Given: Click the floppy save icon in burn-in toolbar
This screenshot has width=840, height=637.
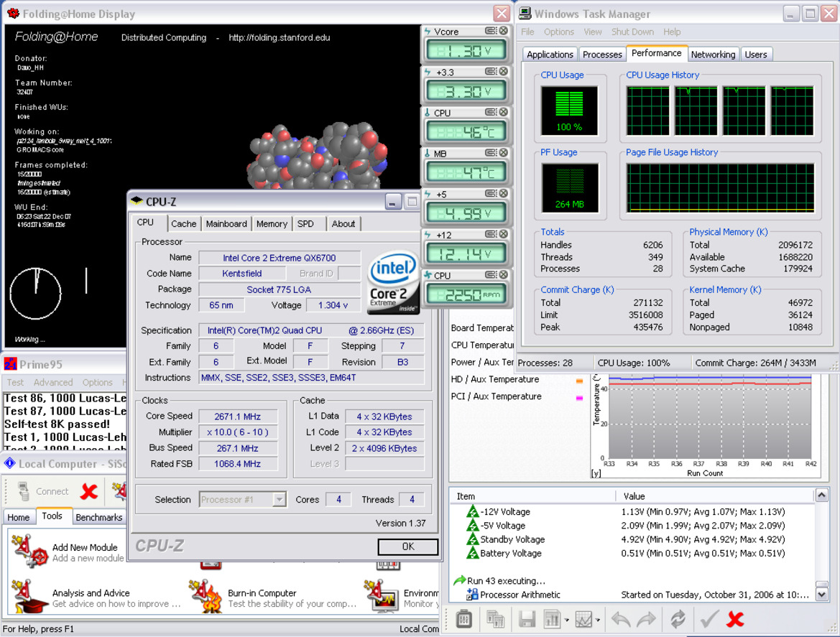Looking at the screenshot, I should point(527,619).
